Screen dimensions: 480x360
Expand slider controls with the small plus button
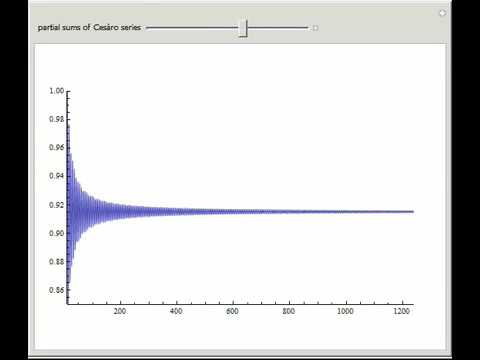(x=315, y=28)
